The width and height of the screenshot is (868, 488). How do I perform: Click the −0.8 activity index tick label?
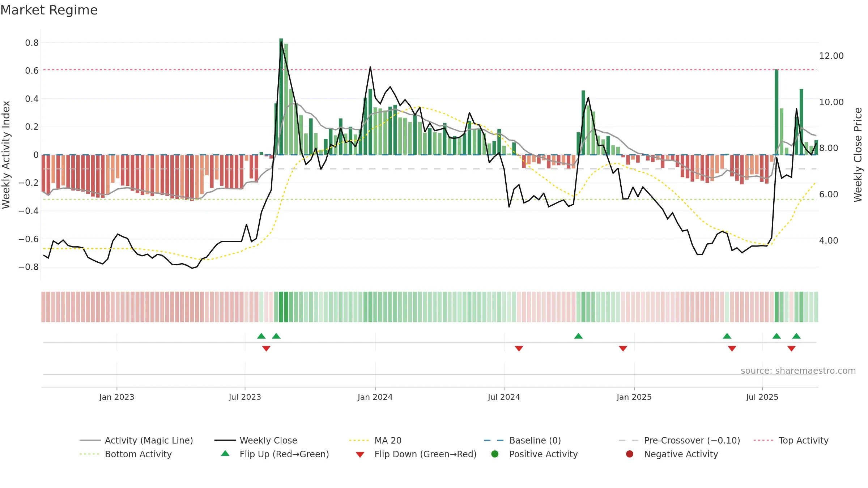point(29,267)
